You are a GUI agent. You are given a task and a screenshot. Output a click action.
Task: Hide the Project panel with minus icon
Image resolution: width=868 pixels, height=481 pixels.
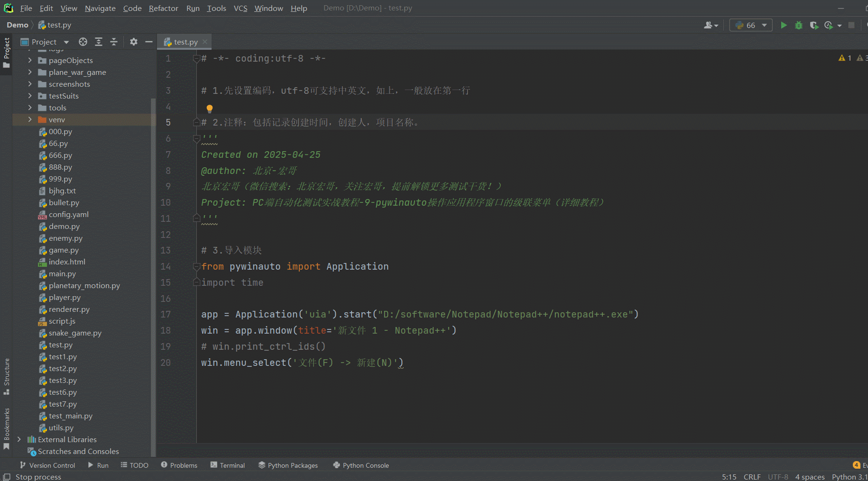coord(149,42)
